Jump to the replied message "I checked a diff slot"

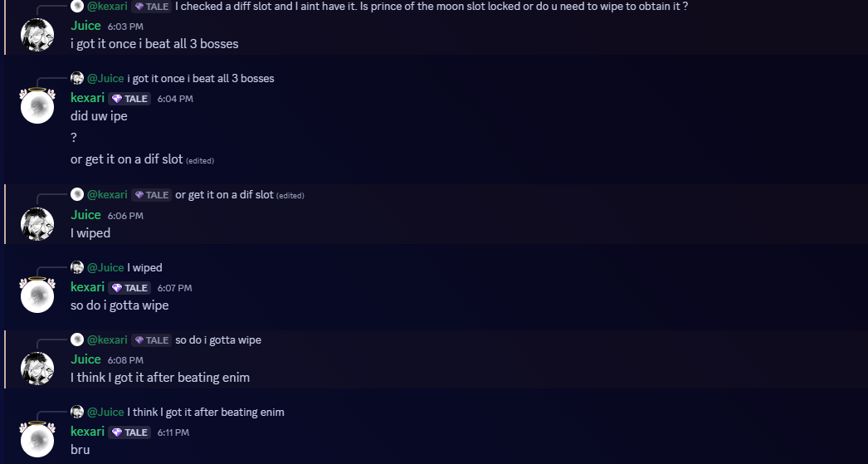[x=432, y=6]
